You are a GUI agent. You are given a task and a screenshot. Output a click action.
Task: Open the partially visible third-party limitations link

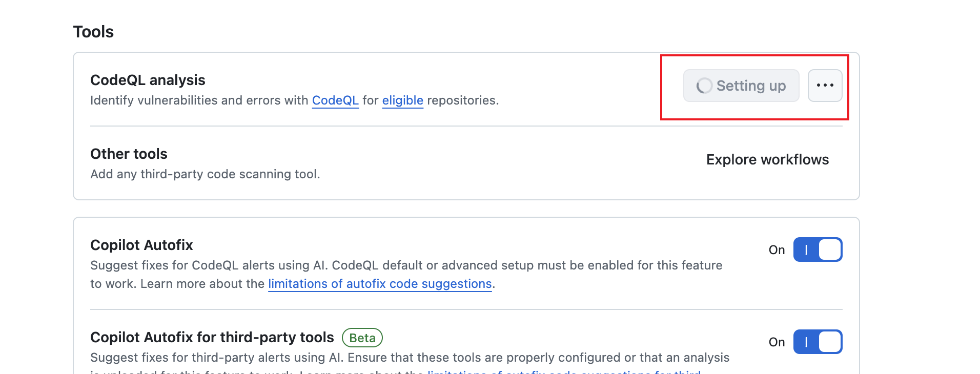pyautogui.click(x=564, y=371)
